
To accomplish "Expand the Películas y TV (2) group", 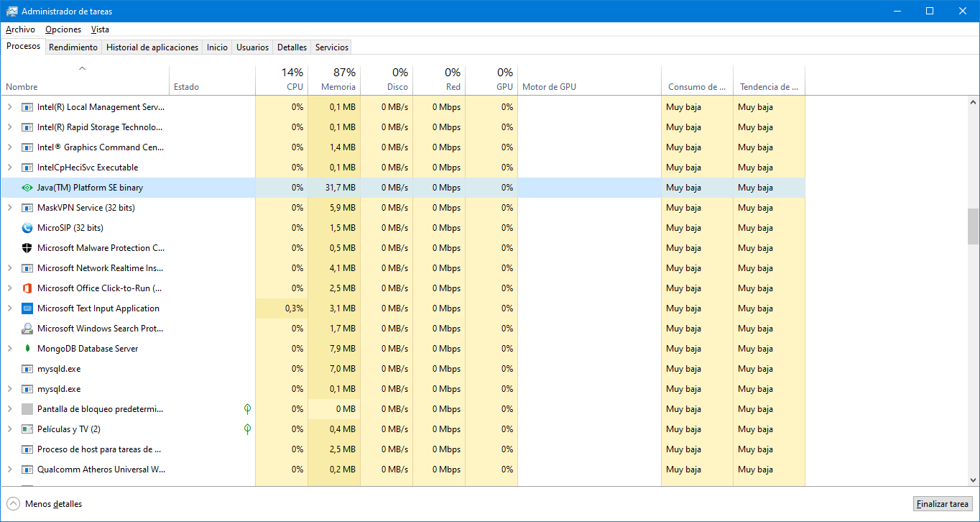I will 9,429.
